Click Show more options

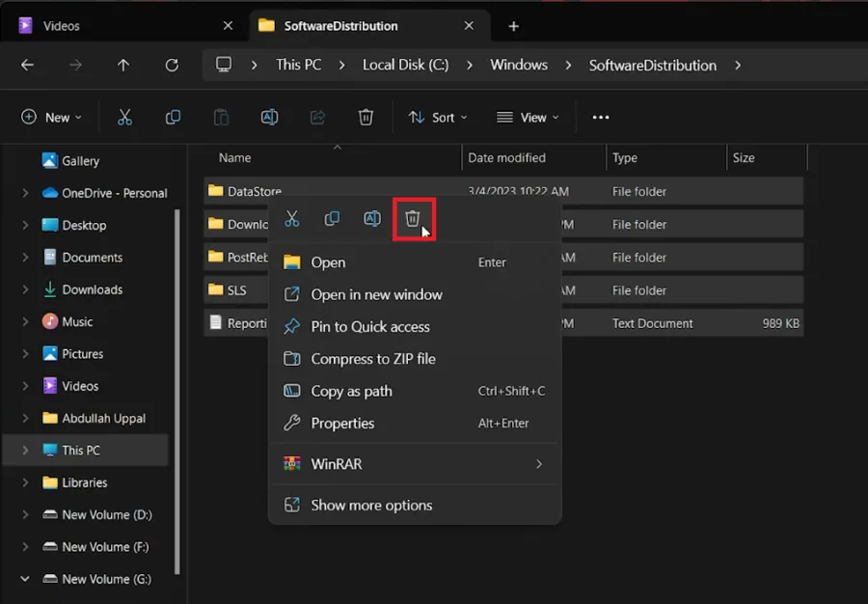(x=415, y=505)
